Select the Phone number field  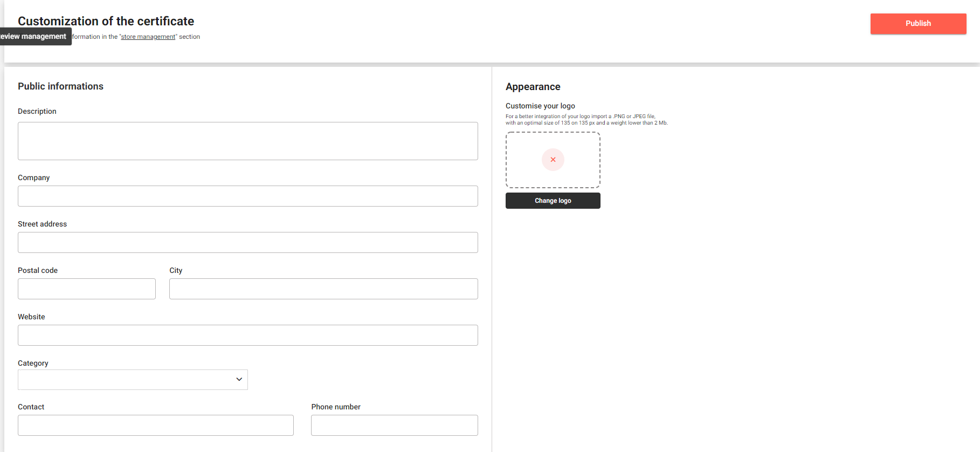click(x=395, y=426)
